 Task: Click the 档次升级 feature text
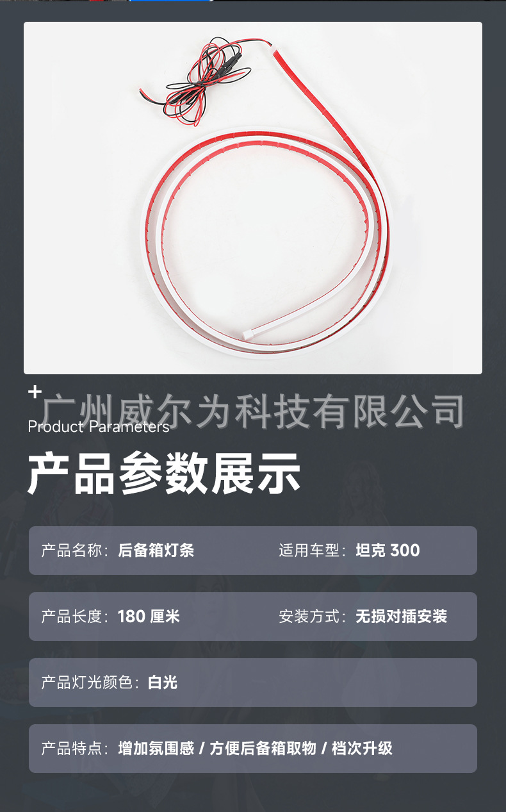(x=363, y=749)
